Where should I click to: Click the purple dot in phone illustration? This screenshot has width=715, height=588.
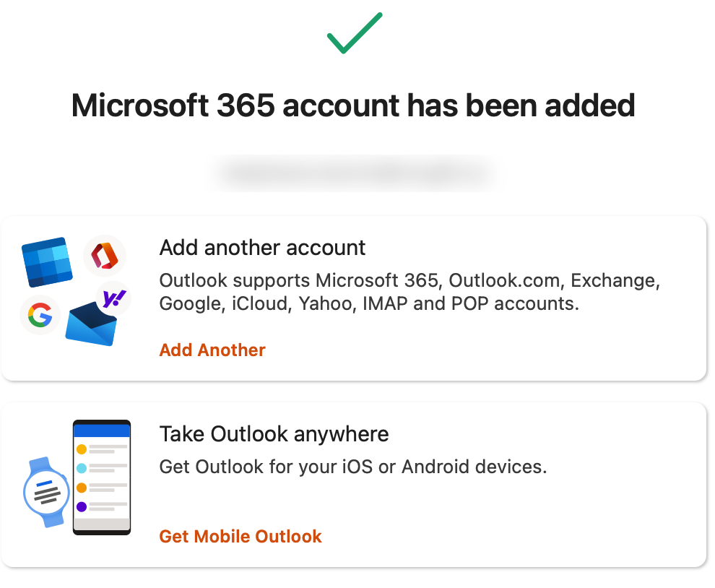[x=82, y=506]
